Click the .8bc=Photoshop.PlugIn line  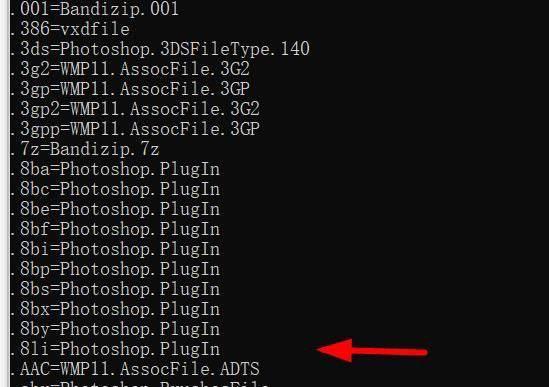pos(115,189)
